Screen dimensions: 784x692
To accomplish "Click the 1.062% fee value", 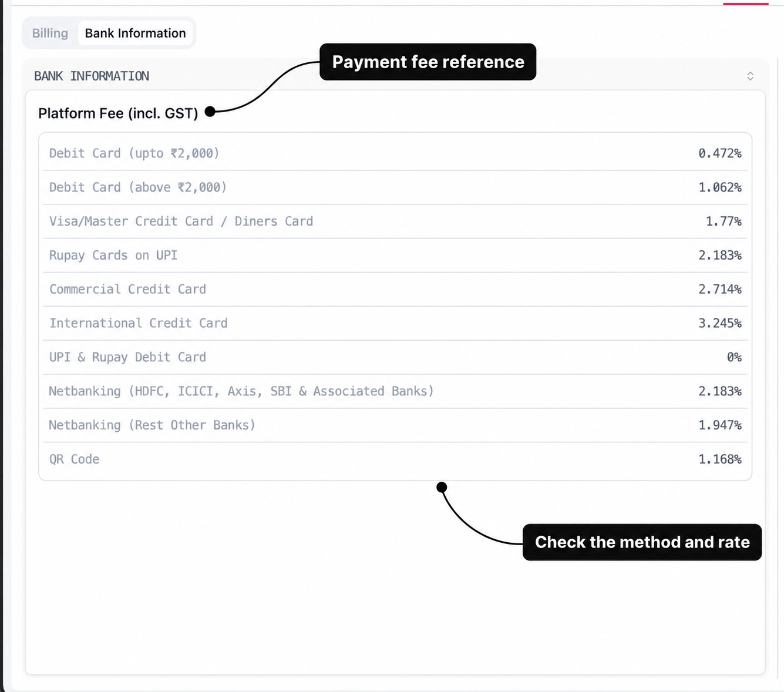I will pos(719,187).
